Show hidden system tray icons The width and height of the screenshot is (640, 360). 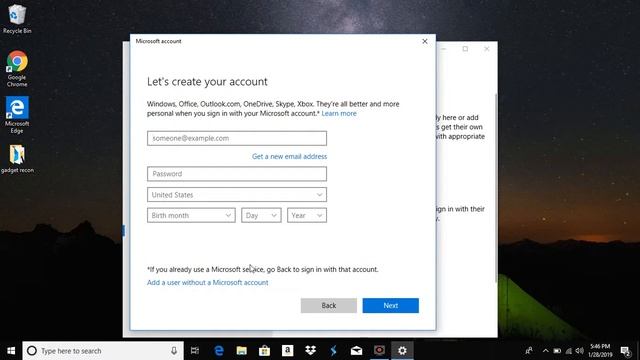[x=546, y=351]
